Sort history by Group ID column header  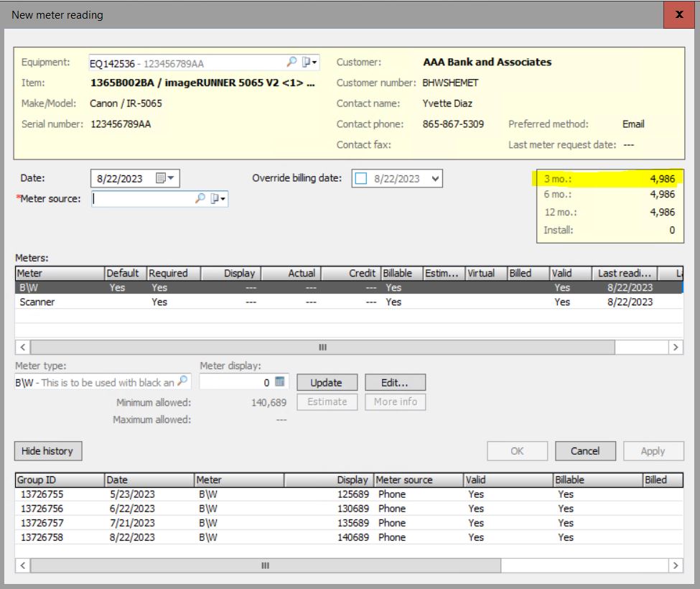pyautogui.click(x=60, y=480)
